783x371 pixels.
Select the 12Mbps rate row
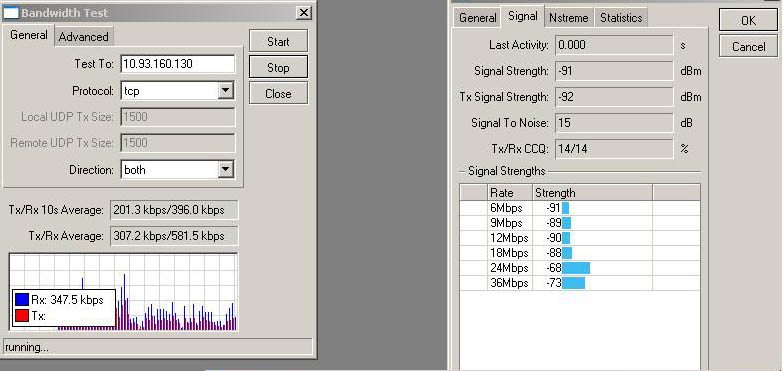click(x=580, y=238)
